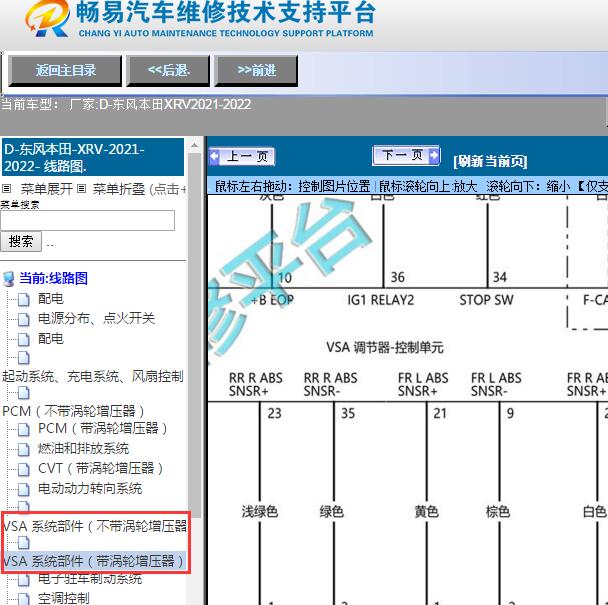Click pin number 21 in diagram
The height and width of the screenshot is (605, 608).
(x=440, y=413)
